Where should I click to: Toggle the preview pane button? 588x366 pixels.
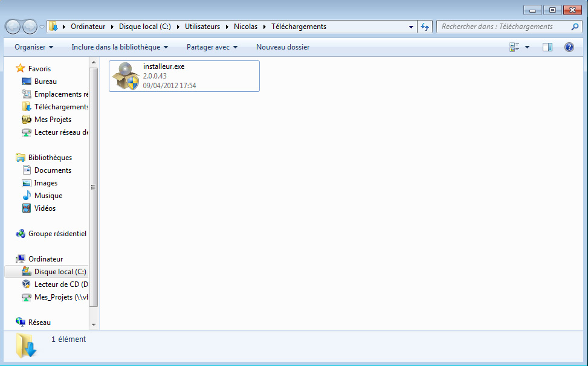(548, 47)
